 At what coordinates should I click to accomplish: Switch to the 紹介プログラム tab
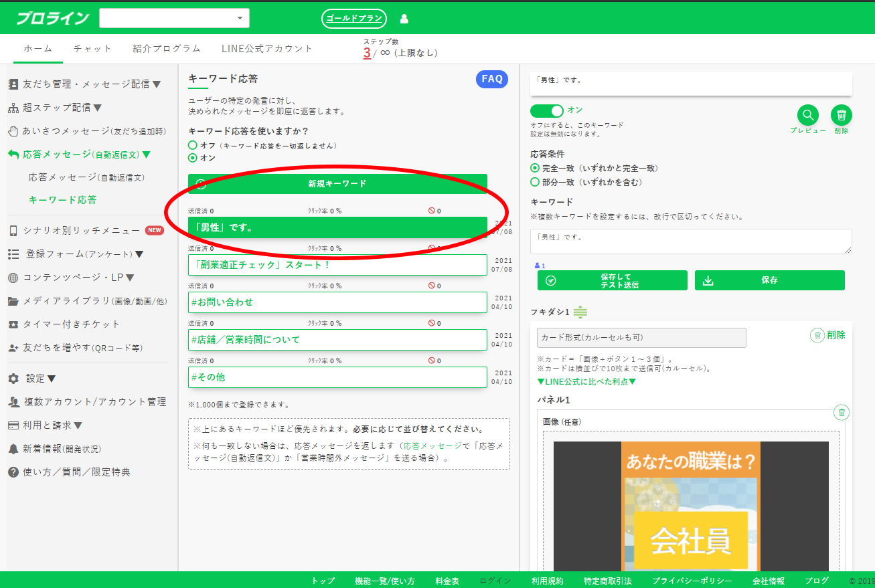(167, 49)
